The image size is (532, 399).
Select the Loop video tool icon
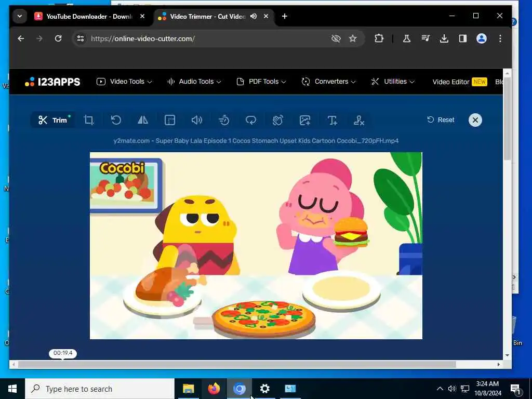point(251,120)
